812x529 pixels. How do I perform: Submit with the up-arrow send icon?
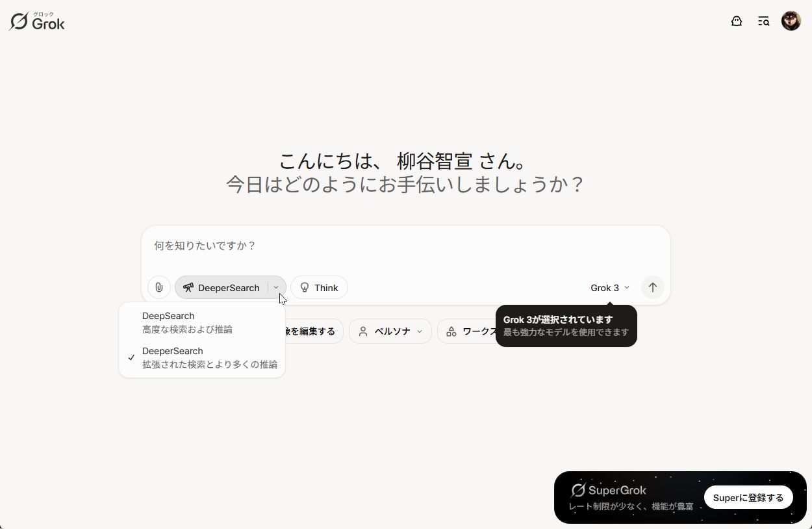[652, 287]
